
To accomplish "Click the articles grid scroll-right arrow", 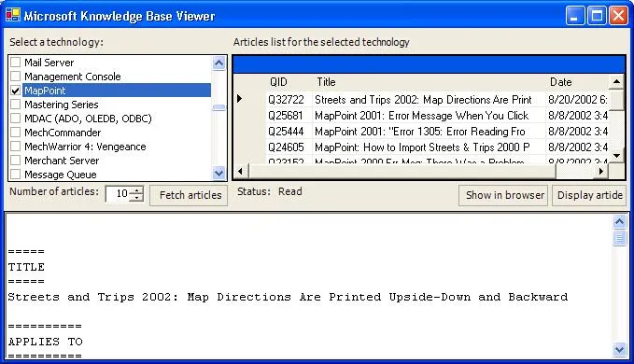I will tap(601, 172).
